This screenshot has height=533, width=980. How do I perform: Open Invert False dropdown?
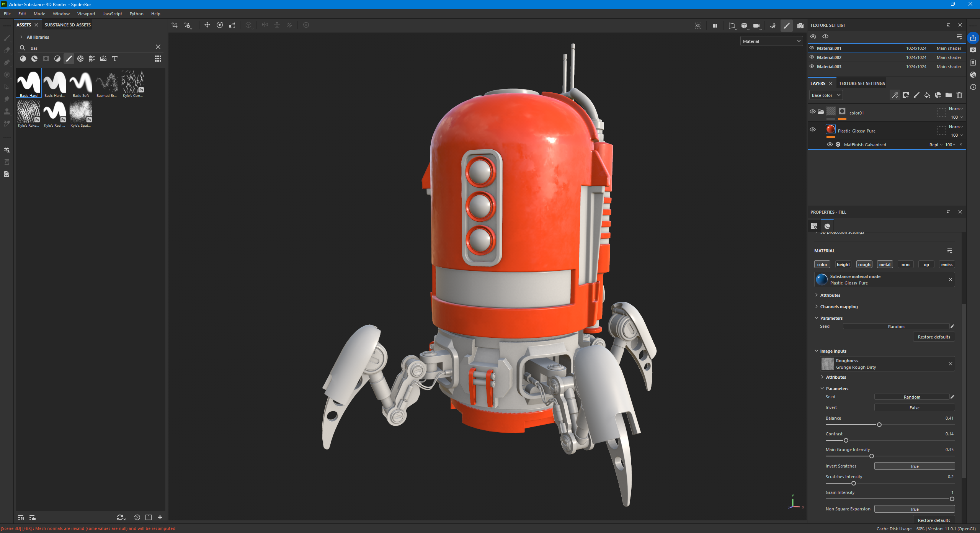[914, 408]
